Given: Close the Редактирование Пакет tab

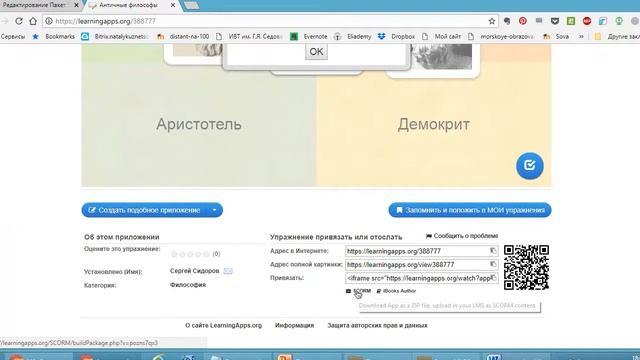Looking at the screenshot, I should click(x=76, y=5).
